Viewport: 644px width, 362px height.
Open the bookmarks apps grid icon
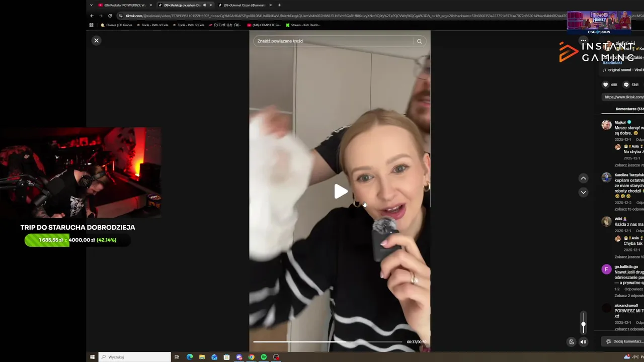(91, 25)
